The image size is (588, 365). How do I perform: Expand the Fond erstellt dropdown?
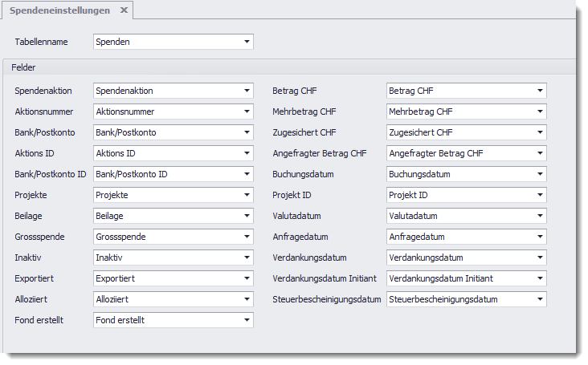(x=246, y=320)
